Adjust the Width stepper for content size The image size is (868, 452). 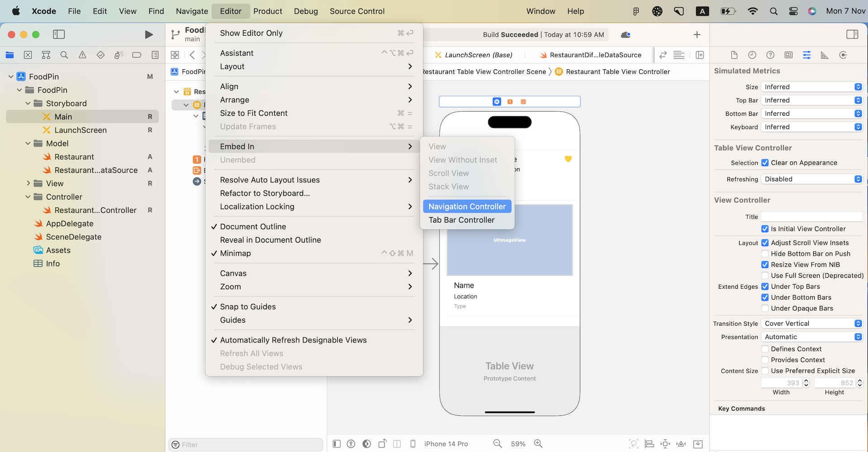point(806,382)
